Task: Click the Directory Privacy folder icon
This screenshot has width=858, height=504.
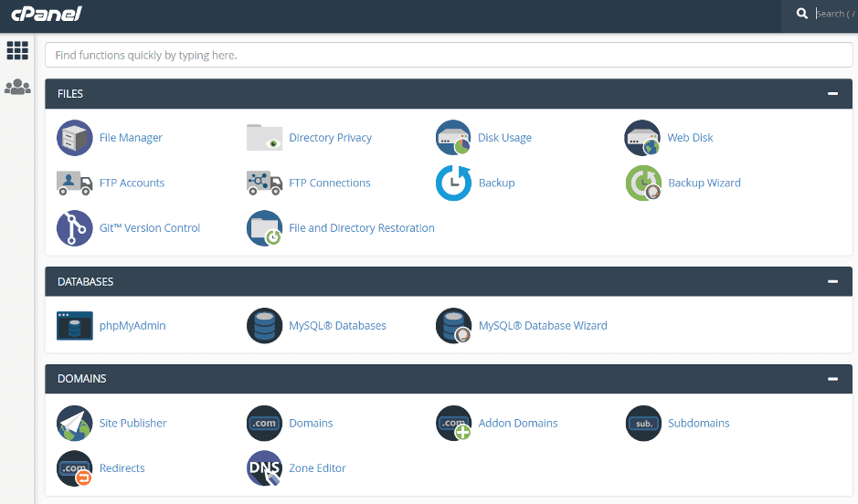Action: pyautogui.click(x=264, y=138)
